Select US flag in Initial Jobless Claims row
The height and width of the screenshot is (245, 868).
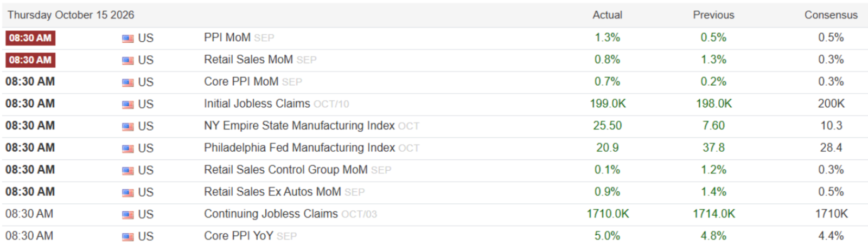(x=128, y=105)
